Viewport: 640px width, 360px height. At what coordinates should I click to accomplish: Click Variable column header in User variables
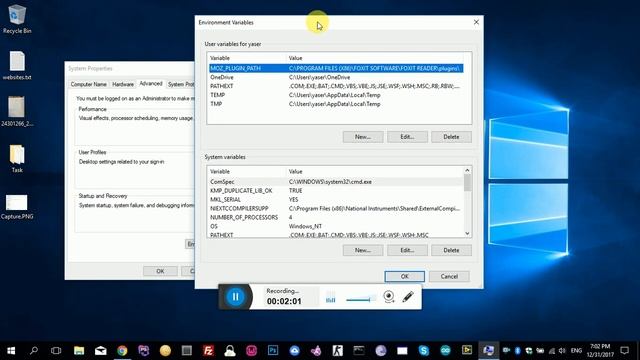point(247,58)
